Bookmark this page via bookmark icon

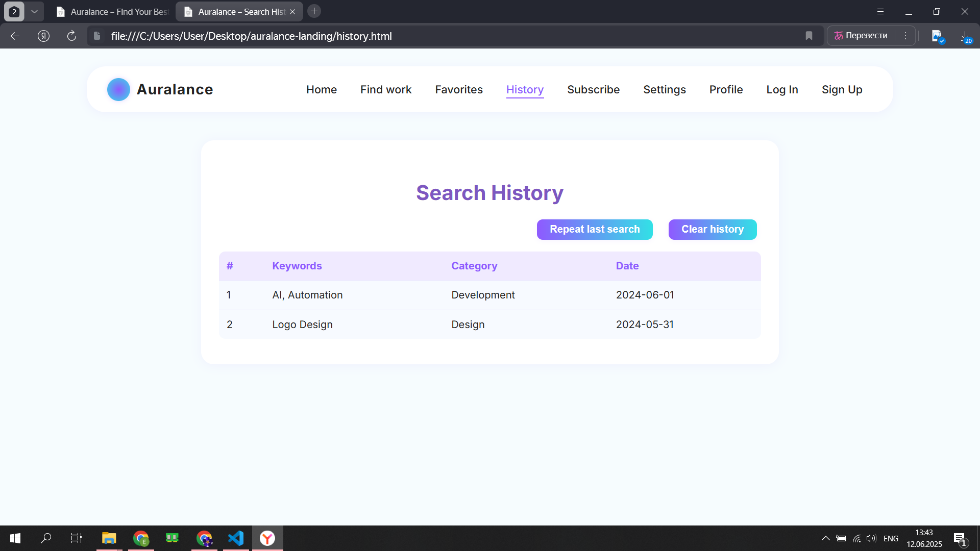point(809,36)
